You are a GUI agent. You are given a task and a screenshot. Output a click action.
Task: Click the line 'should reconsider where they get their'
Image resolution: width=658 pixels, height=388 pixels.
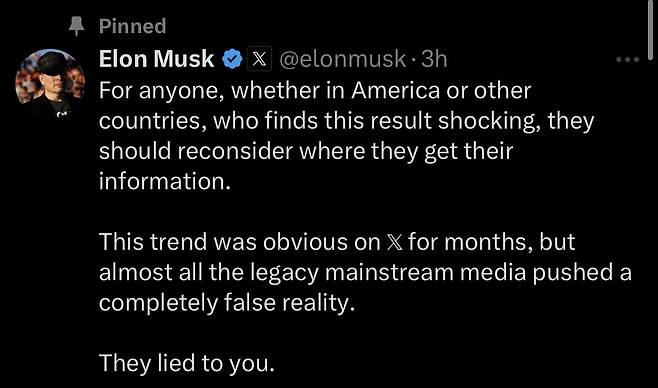[306, 151]
